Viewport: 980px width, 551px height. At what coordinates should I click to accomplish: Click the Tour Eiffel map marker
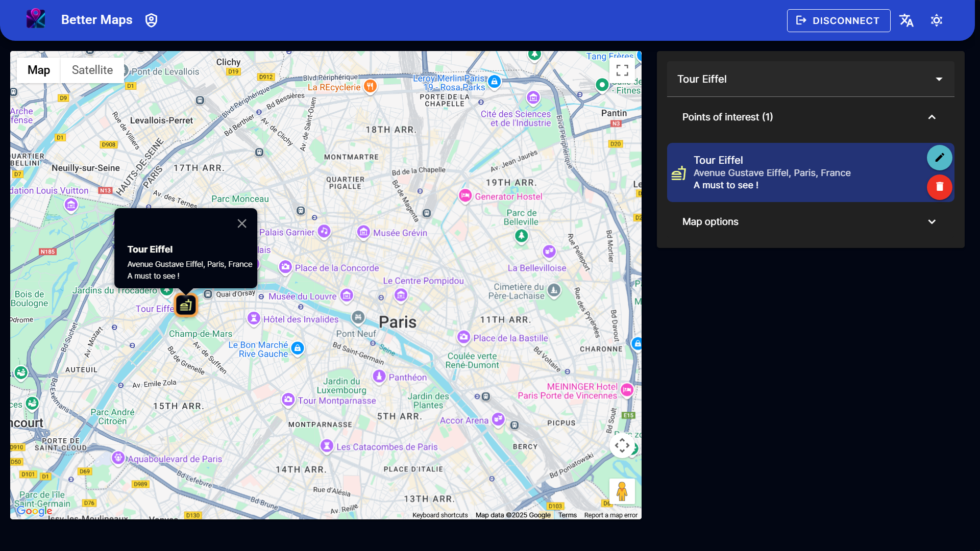[186, 305]
